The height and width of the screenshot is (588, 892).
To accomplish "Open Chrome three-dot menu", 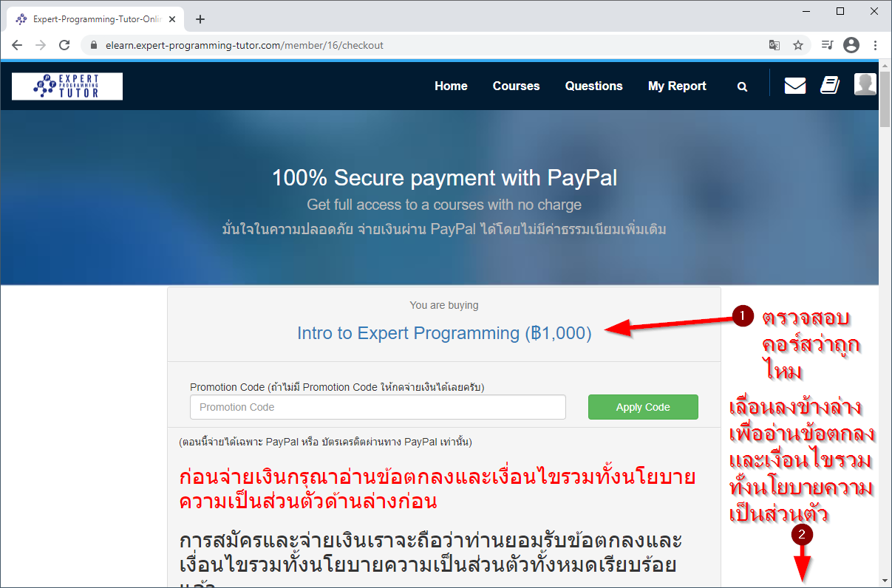I will click(875, 45).
